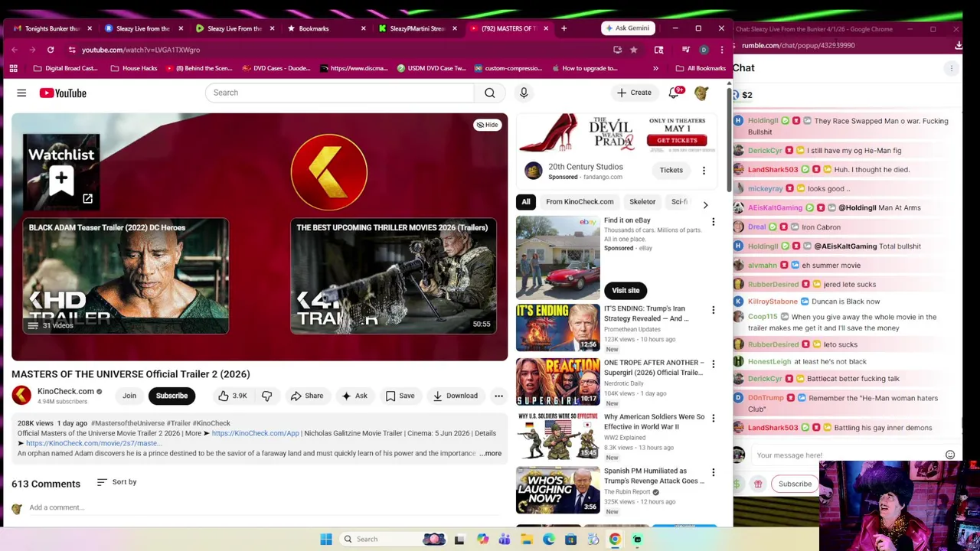Share the video

307,396
